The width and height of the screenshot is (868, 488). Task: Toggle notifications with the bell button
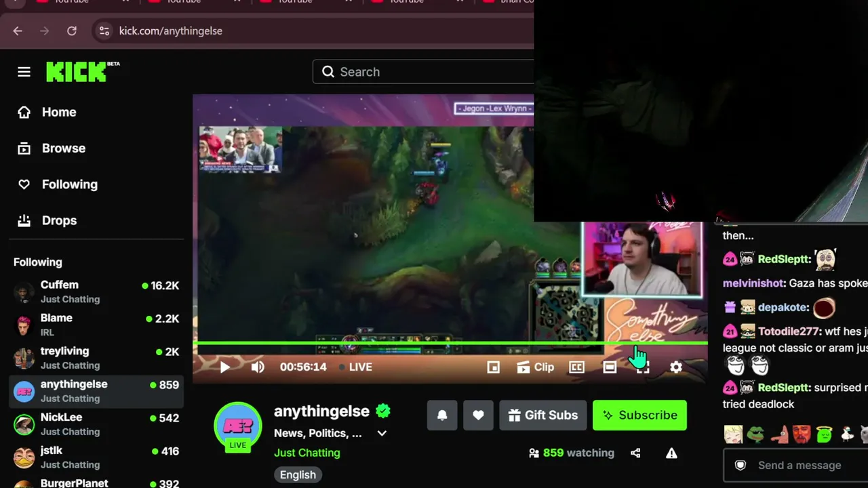(x=442, y=415)
